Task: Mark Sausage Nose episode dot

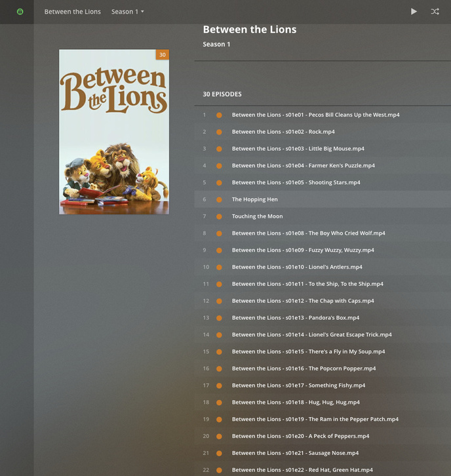Action: click(219, 453)
